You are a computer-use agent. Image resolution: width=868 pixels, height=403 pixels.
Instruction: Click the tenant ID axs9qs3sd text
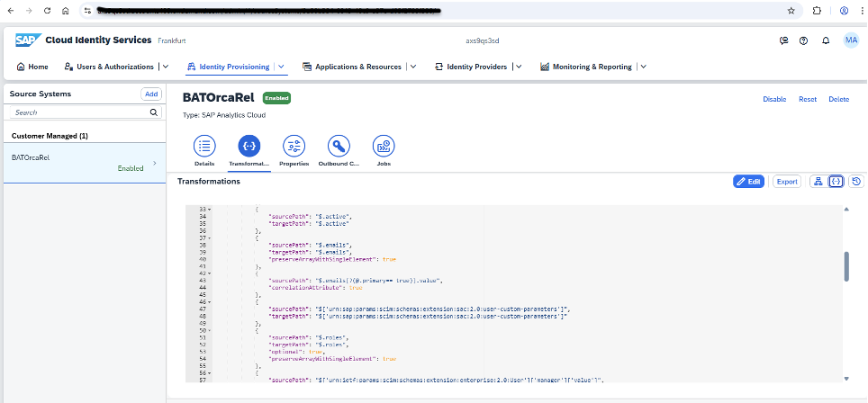click(483, 40)
